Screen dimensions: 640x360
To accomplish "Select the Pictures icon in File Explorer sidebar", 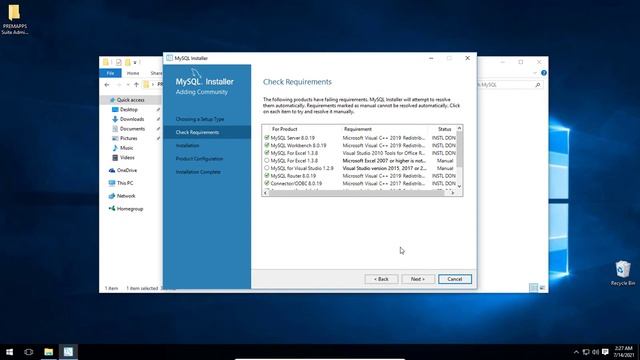I will click(x=115, y=138).
